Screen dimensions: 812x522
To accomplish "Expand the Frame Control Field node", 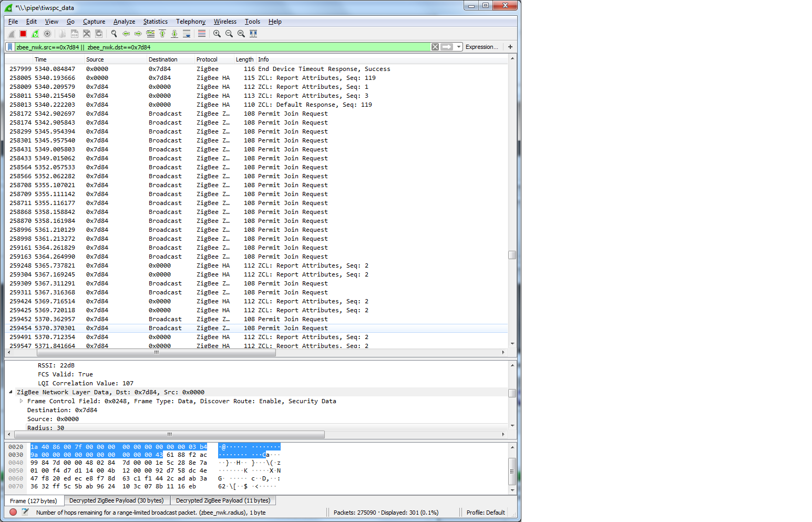I will pos(22,401).
